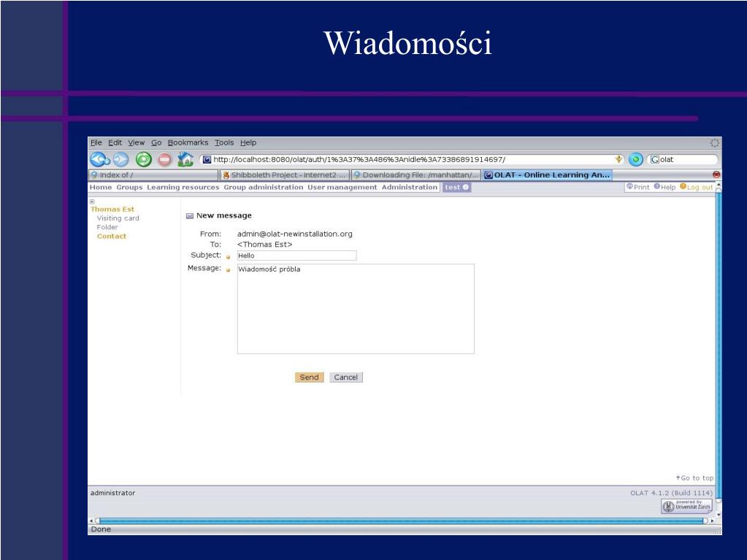The width and height of the screenshot is (747, 560).
Task: Open the Groups section
Action: (x=129, y=187)
